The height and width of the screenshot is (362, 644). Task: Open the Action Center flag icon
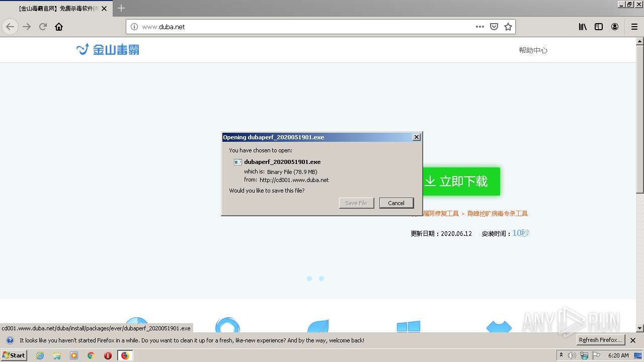596,355
